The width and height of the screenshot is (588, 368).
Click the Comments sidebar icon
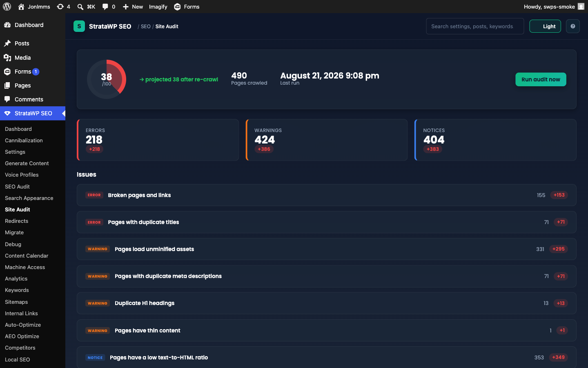(7, 99)
